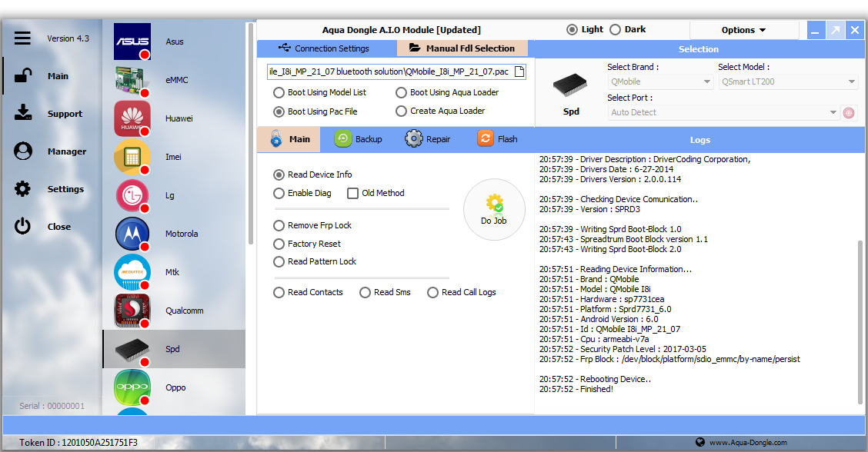Click the Settings label in sidebar
Screen dimensions: 868x452
click(x=65, y=189)
